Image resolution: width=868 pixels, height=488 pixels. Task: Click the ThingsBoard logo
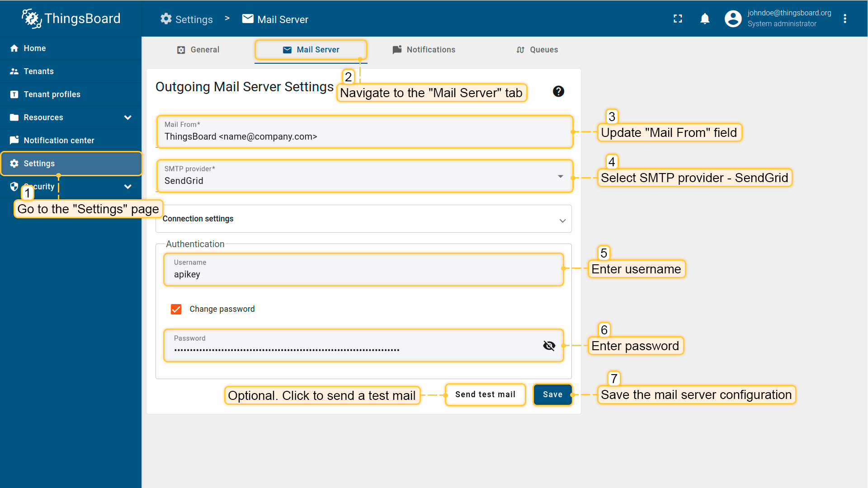[x=71, y=19]
